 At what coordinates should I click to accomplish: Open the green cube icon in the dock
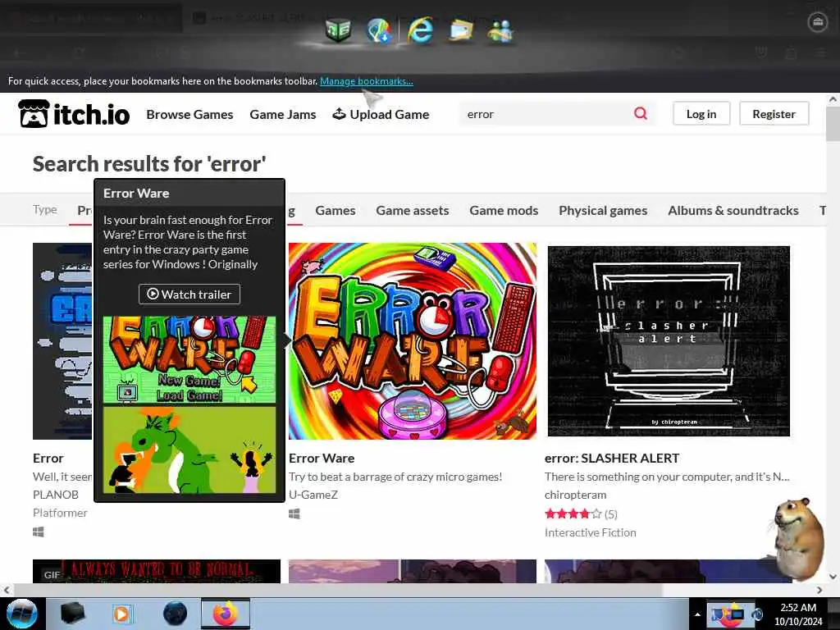click(x=338, y=30)
